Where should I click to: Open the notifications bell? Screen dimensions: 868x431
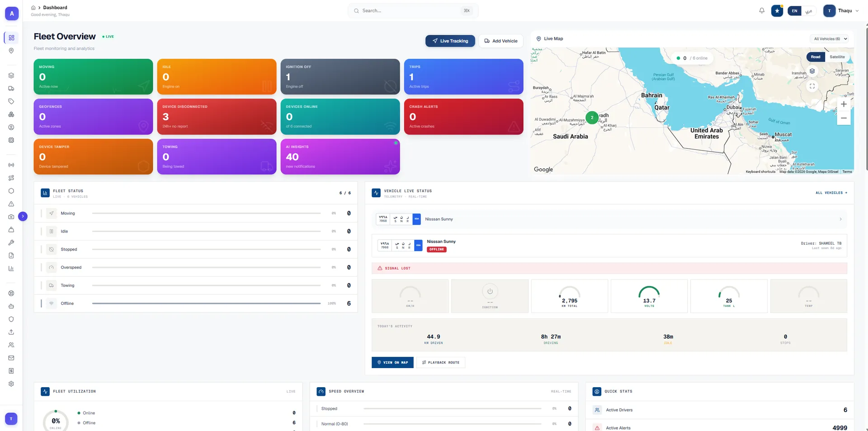(762, 11)
